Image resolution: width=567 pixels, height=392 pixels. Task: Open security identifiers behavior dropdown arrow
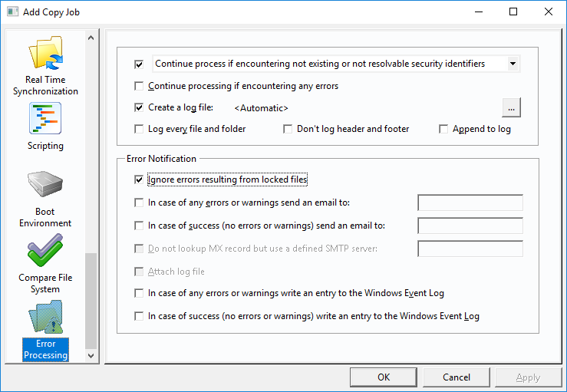[513, 64]
